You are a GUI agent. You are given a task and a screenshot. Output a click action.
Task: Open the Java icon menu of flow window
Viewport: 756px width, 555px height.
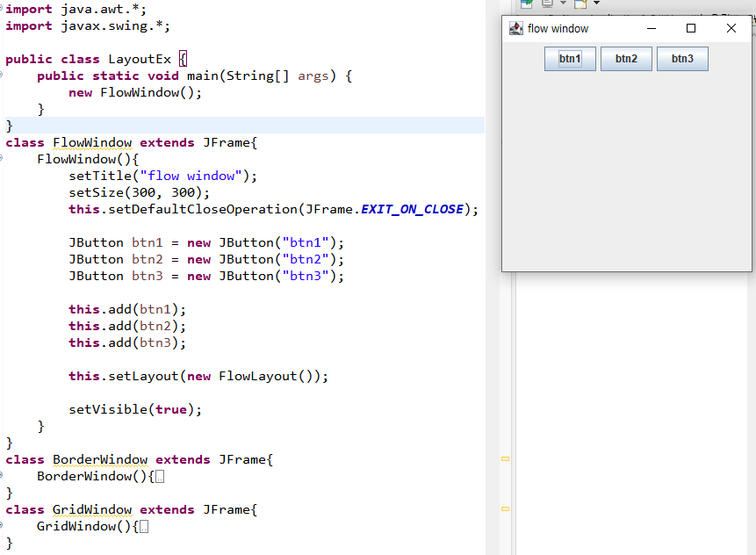pyautogui.click(x=516, y=28)
